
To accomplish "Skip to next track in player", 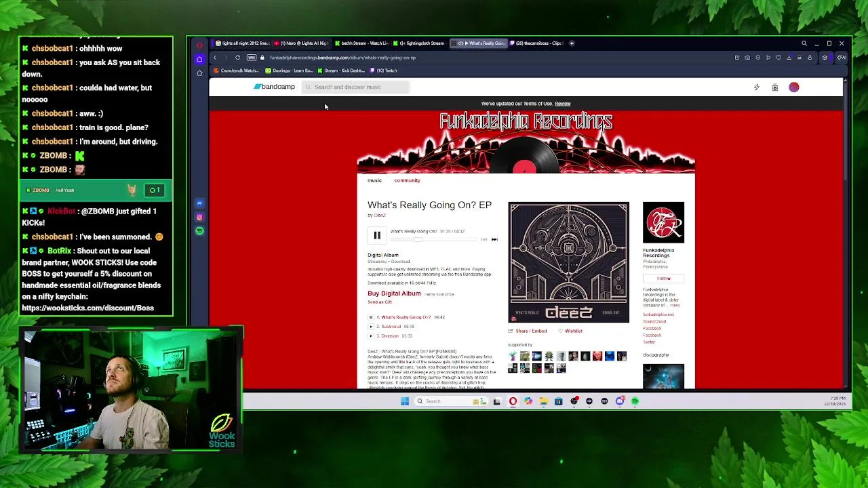I will pos(494,239).
